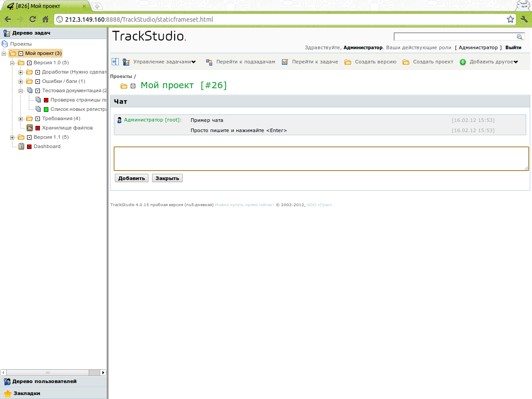Screen dimensions: 532x399
Task: Open the Дерево пользователей panel
Action: point(54,381)
